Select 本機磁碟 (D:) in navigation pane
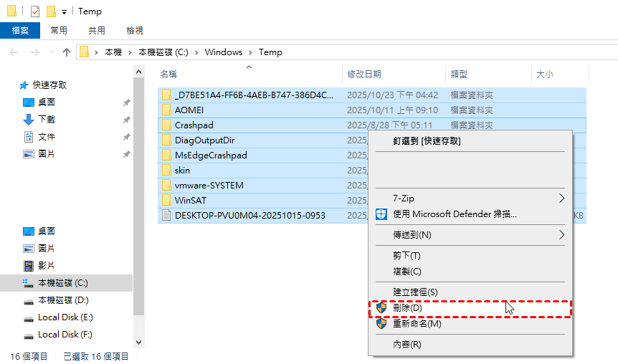 pyautogui.click(x=63, y=300)
